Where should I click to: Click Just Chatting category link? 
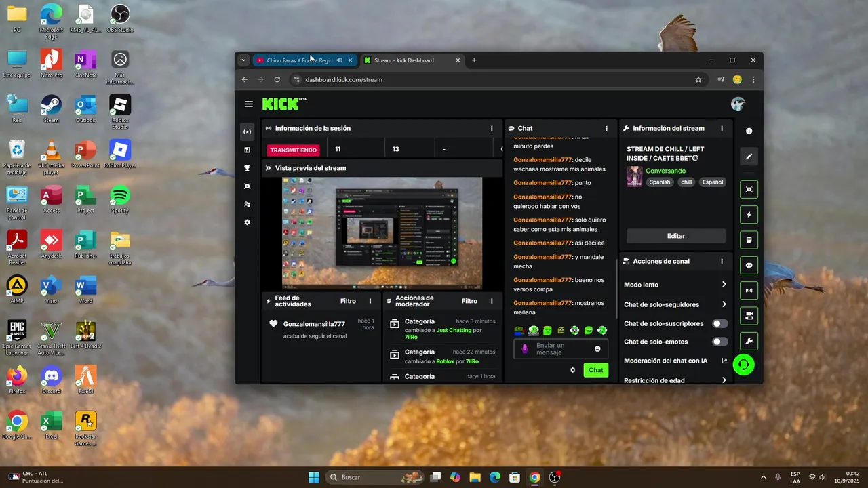454,330
